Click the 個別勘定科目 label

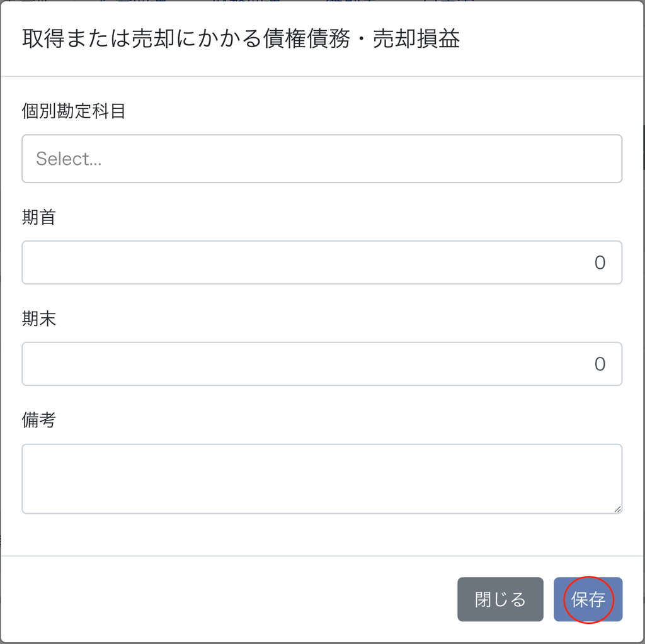(x=74, y=111)
